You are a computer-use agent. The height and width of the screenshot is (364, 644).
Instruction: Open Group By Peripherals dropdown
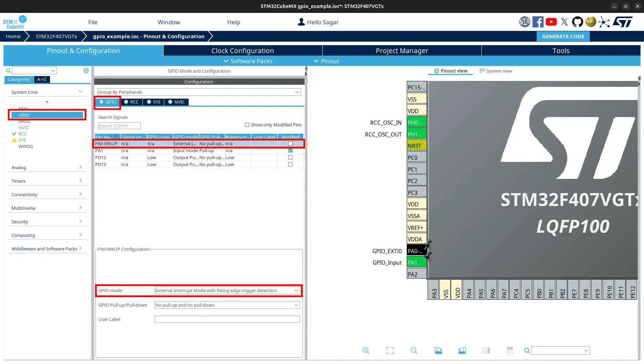(199, 92)
